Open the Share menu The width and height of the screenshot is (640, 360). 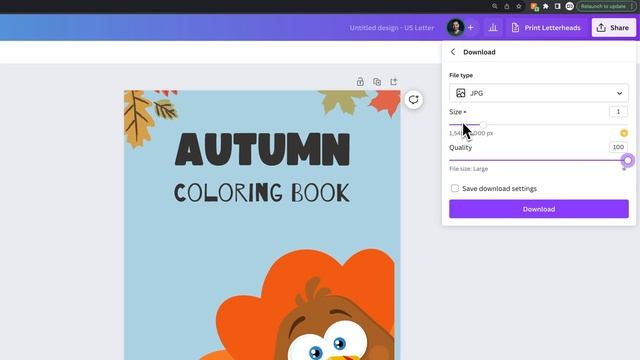point(613,28)
